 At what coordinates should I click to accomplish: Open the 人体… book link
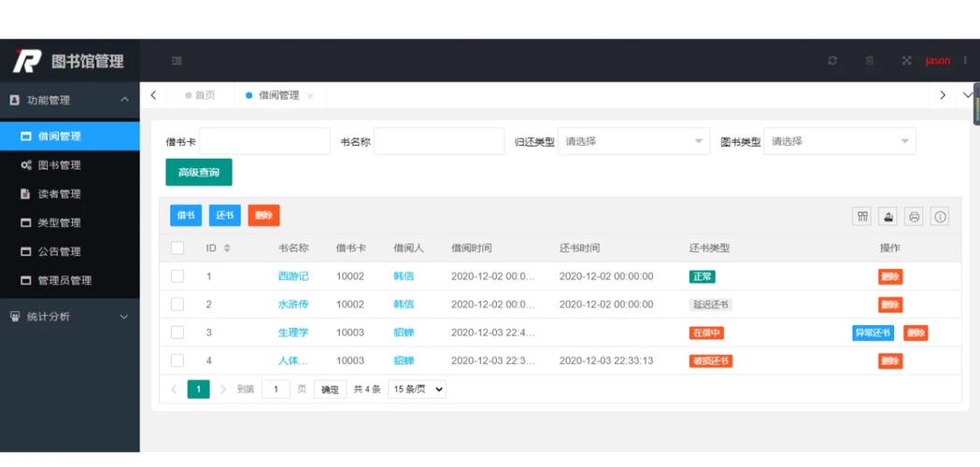point(293,361)
